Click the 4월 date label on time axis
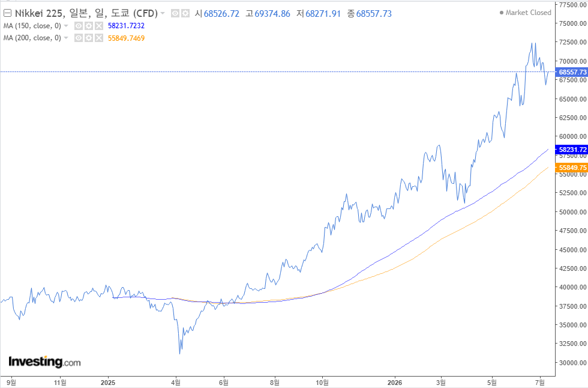 point(175,383)
